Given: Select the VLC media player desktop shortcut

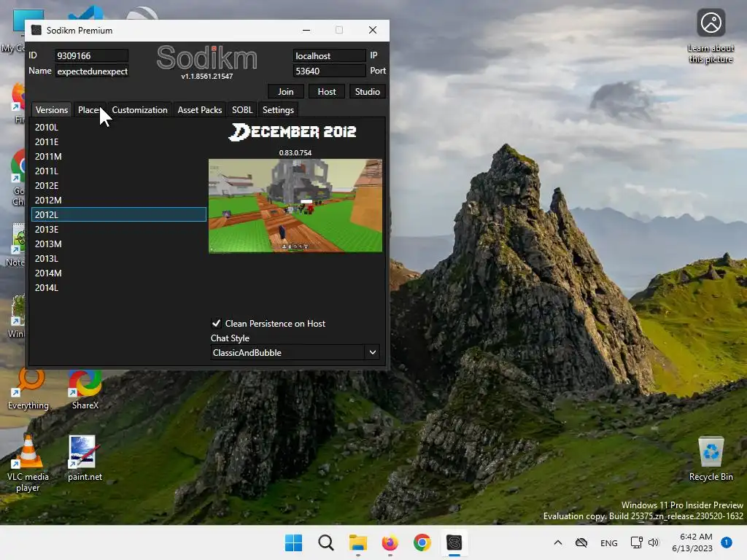Looking at the screenshot, I should click(28, 463).
